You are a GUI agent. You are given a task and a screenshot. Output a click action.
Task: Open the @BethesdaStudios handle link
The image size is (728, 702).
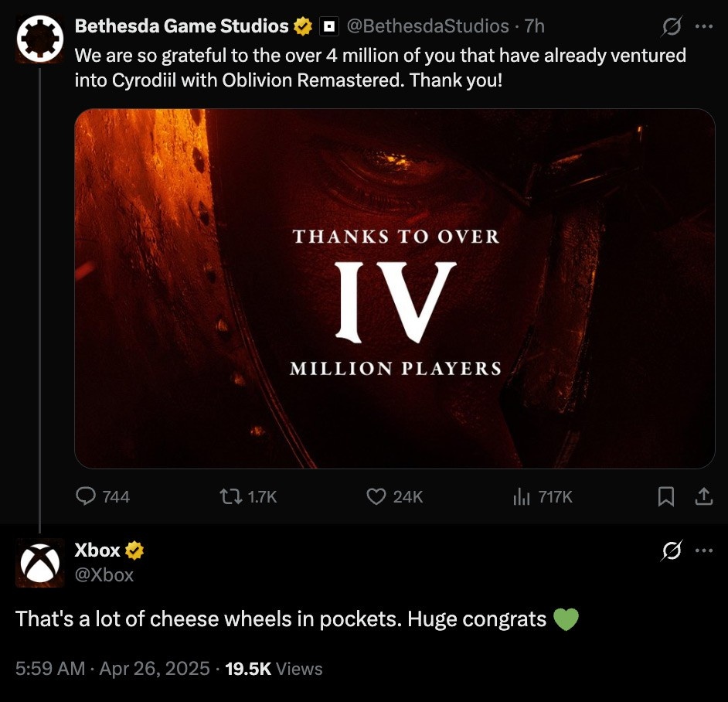point(427,26)
